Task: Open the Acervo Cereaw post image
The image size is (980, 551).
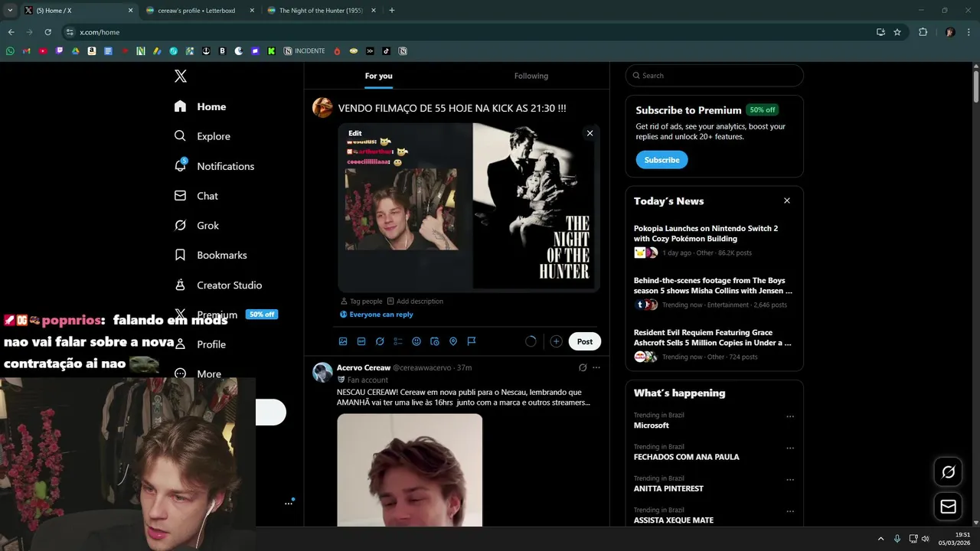Action: pyautogui.click(x=410, y=470)
